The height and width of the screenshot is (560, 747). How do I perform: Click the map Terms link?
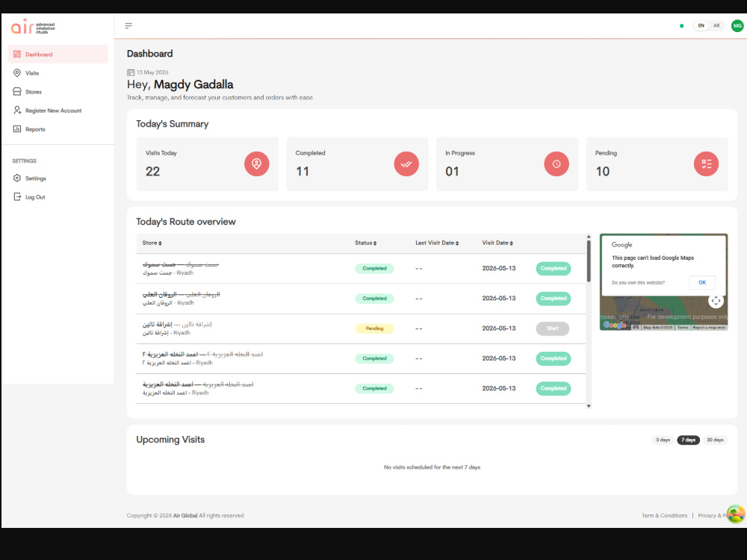pyautogui.click(x=682, y=328)
